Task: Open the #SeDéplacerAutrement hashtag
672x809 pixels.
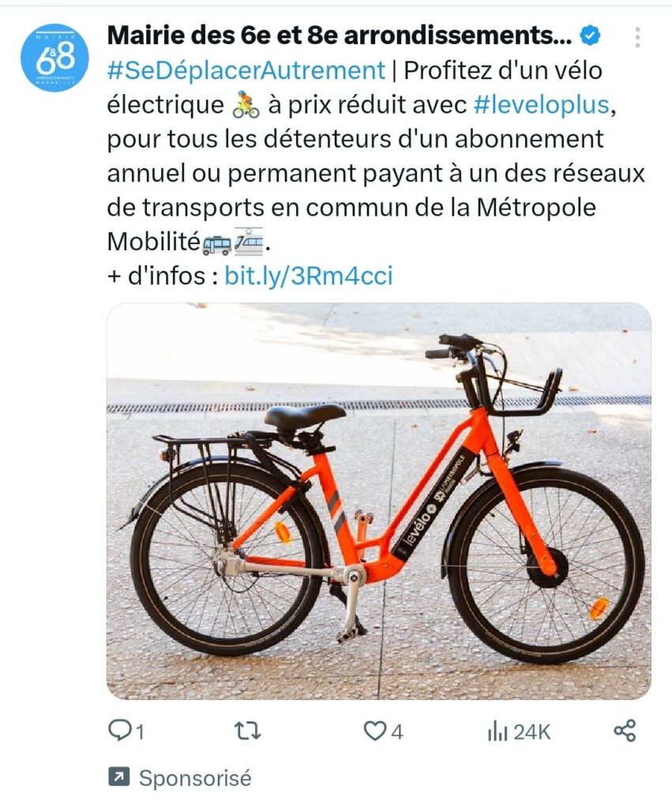Action: [246, 70]
